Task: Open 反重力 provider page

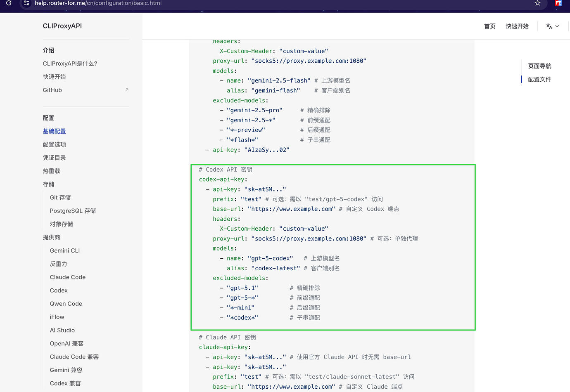Action: pyautogui.click(x=59, y=264)
